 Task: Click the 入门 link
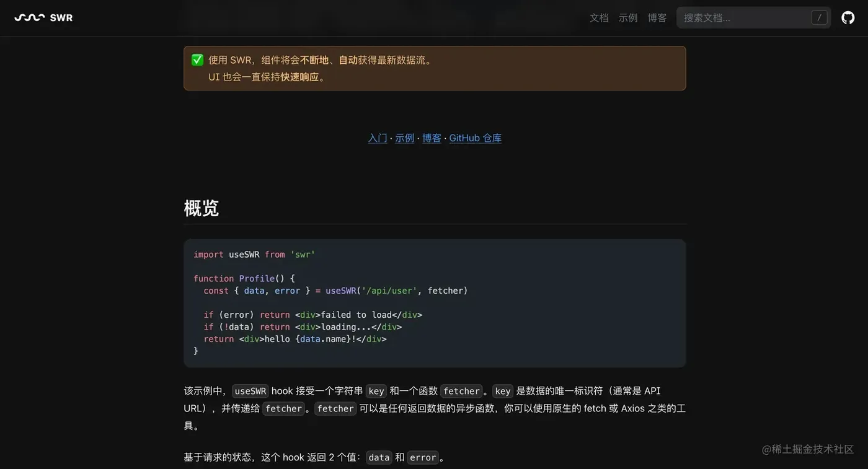(x=377, y=138)
